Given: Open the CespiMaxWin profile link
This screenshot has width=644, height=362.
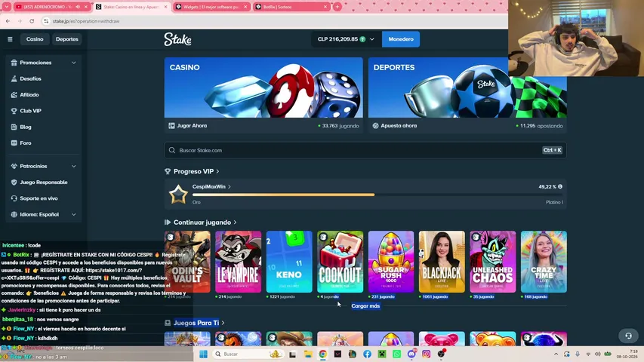Looking at the screenshot, I should pos(211,187).
